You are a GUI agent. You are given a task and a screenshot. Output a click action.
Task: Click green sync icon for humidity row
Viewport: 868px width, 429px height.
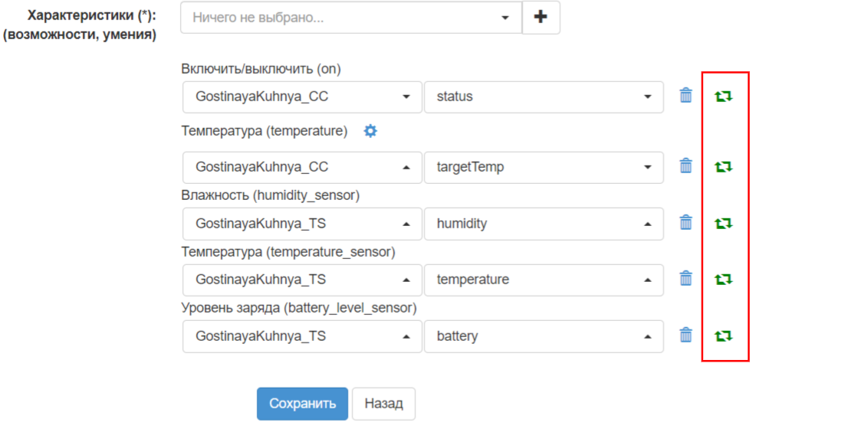pyautogui.click(x=723, y=224)
